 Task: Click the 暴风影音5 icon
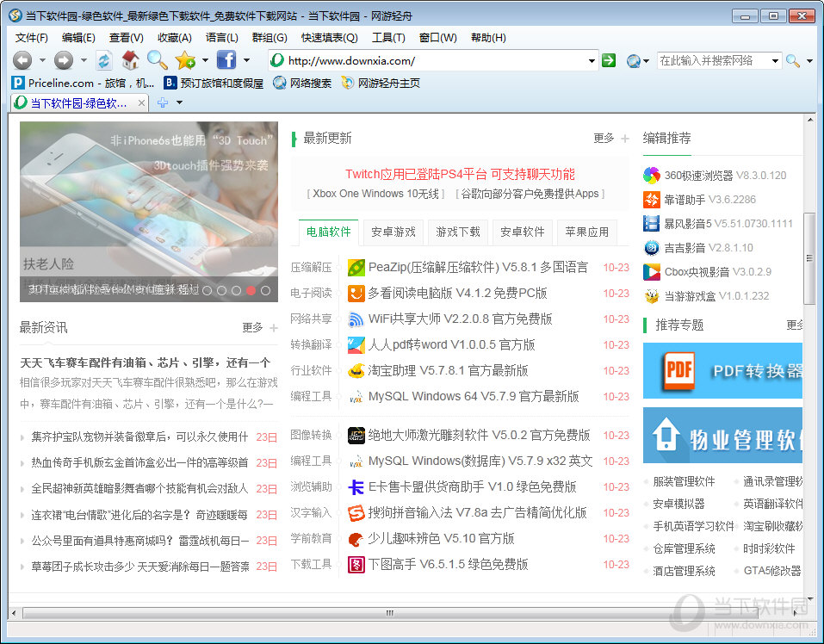652,224
